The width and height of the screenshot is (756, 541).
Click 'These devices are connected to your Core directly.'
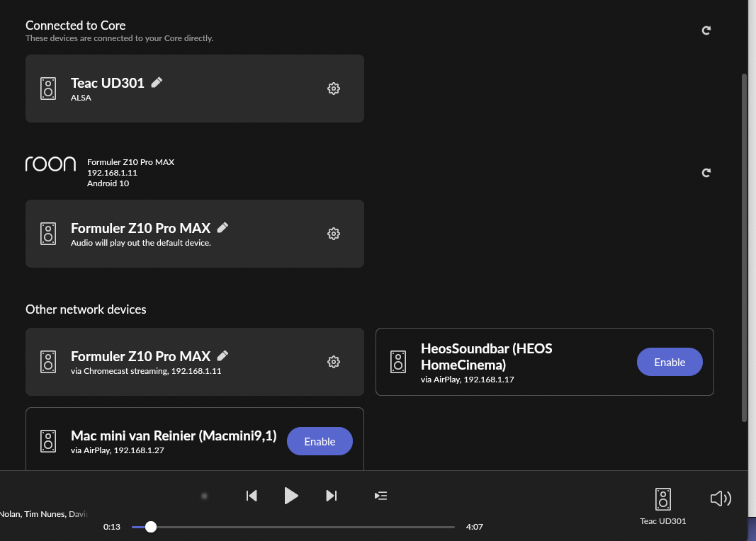[x=120, y=38]
